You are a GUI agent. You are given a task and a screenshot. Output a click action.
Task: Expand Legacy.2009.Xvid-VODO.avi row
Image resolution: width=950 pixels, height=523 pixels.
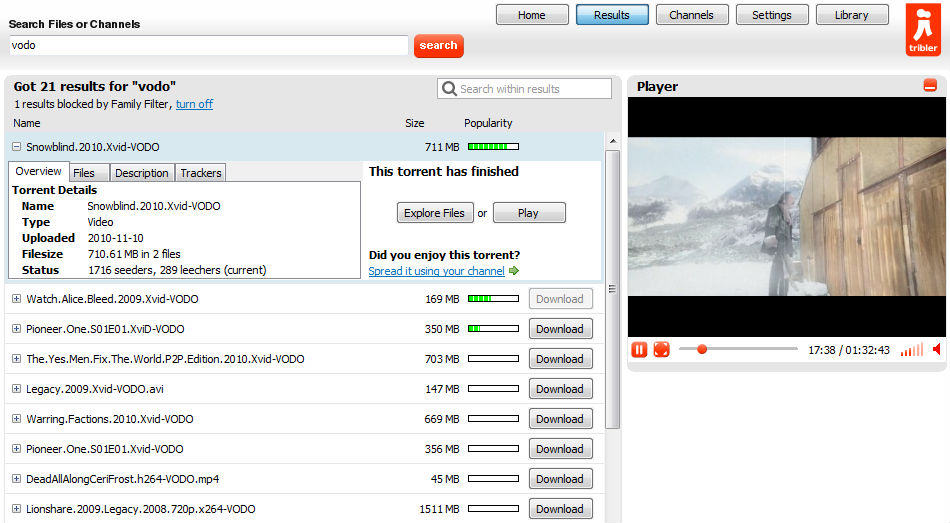pyautogui.click(x=16, y=389)
